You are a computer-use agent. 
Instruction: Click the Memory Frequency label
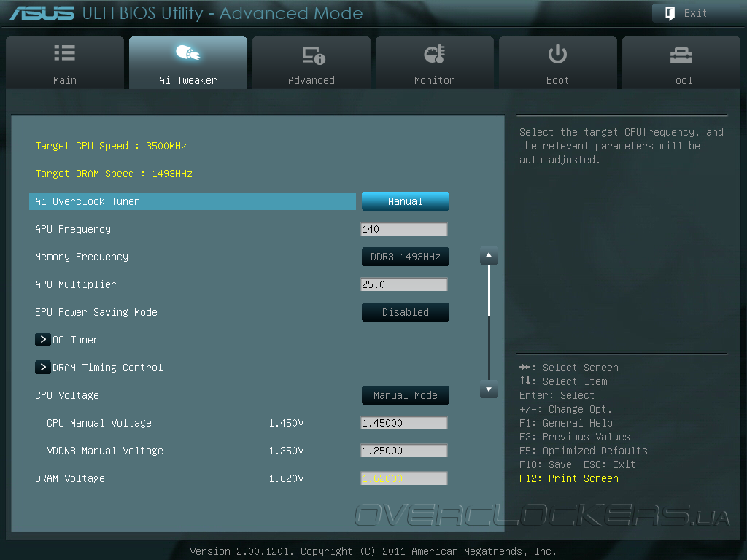pyautogui.click(x=82, y=257)
